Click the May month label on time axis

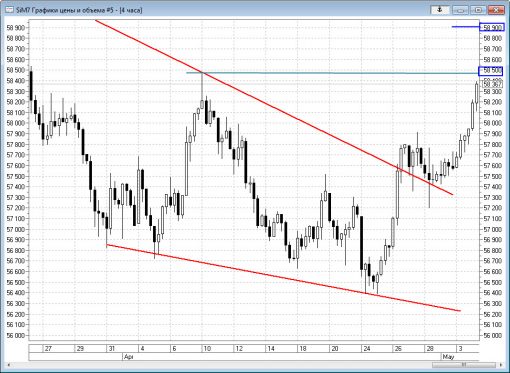(x=448, y=357)
